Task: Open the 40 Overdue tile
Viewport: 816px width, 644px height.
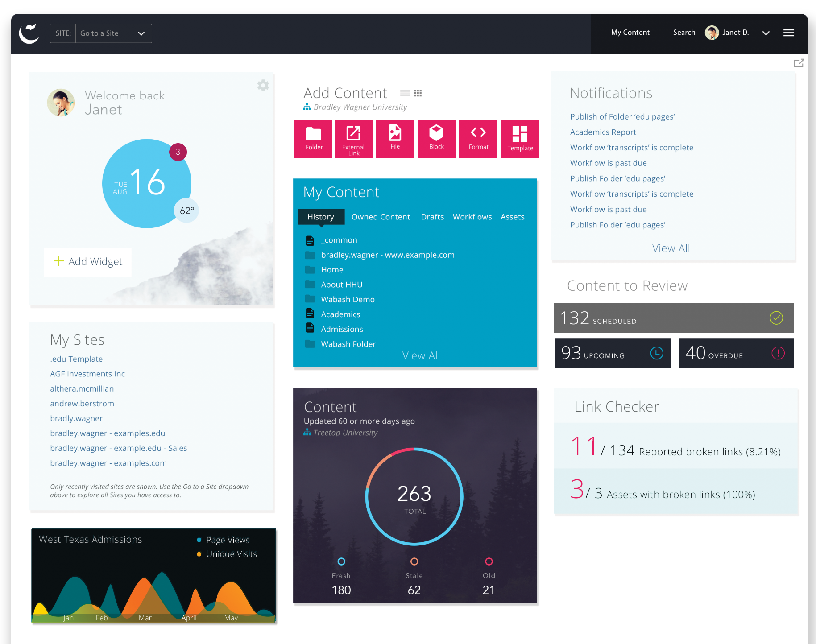Action: coord(736,353)
